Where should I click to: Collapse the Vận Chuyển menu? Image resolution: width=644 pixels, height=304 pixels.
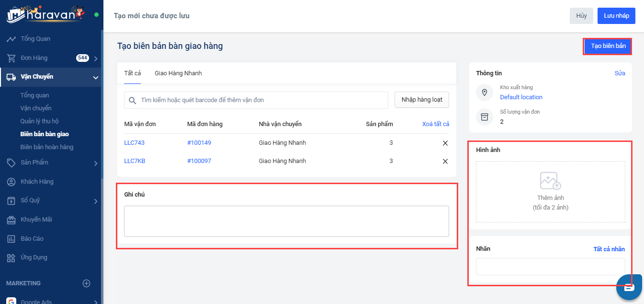point(95,77)
